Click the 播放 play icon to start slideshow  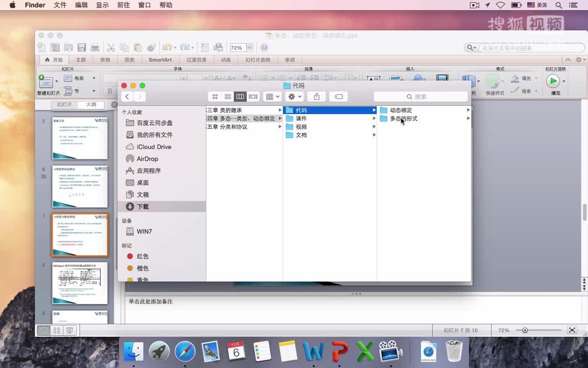pyautogui.click(x=554, y=80)
